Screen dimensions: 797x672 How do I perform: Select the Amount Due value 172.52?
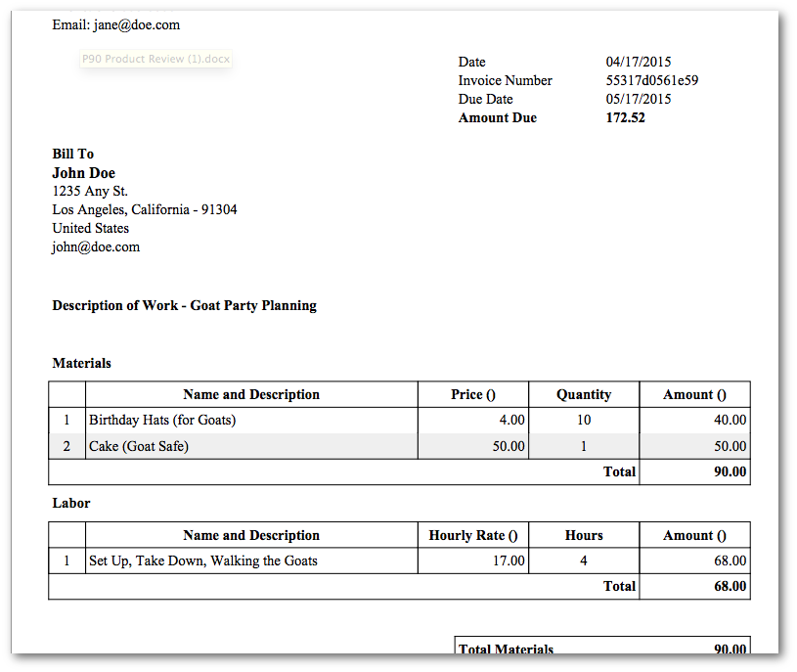tap(625, 117)
